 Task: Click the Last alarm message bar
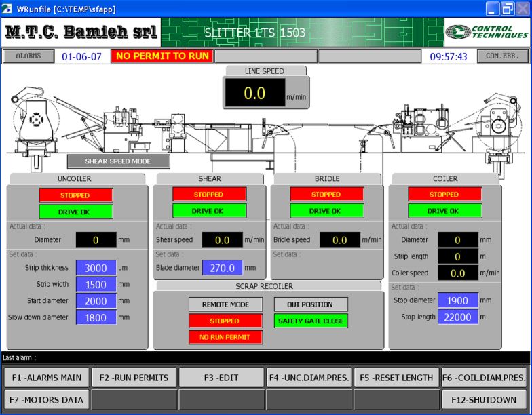(265, 358)
